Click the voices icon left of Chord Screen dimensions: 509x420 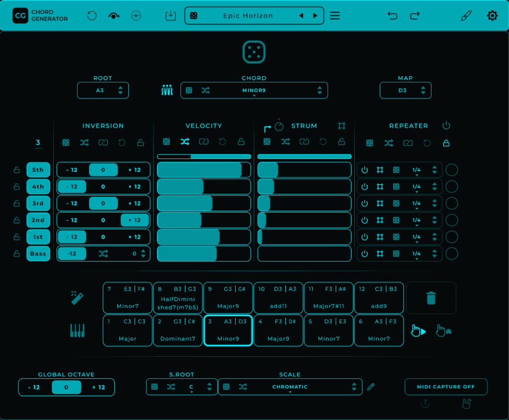pos(167,90)
